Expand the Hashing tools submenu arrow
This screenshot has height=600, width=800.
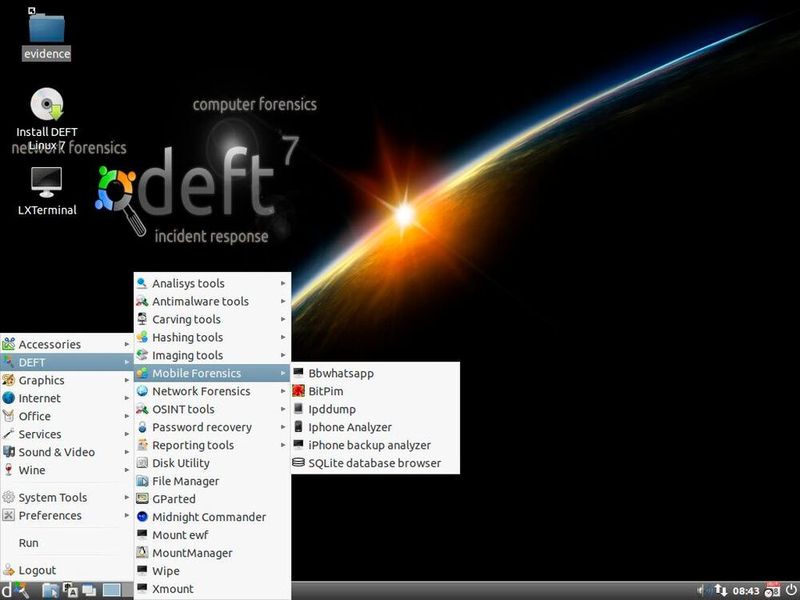point(283,337)
